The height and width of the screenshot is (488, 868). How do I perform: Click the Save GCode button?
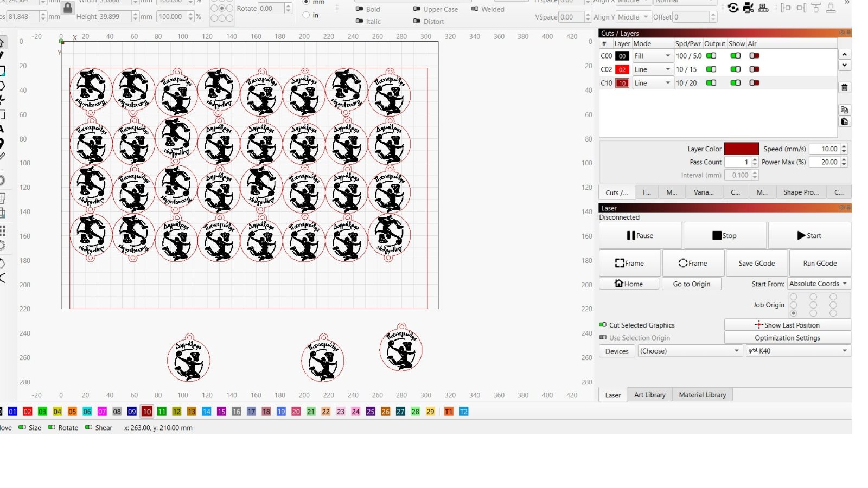[756, 263]
